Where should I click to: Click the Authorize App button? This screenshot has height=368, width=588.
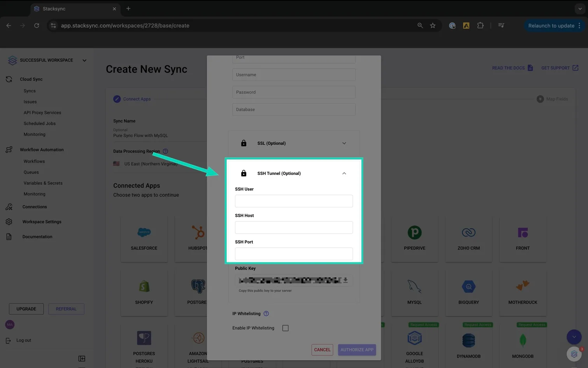pos(357,350)
